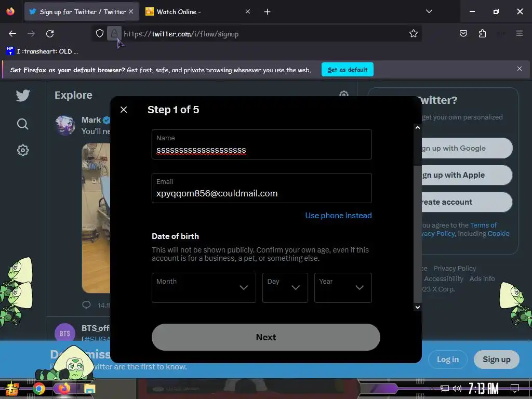Open the Extensions puzzle icon
Viewport: 532px width, 399px height.
(x=482, y=33)
